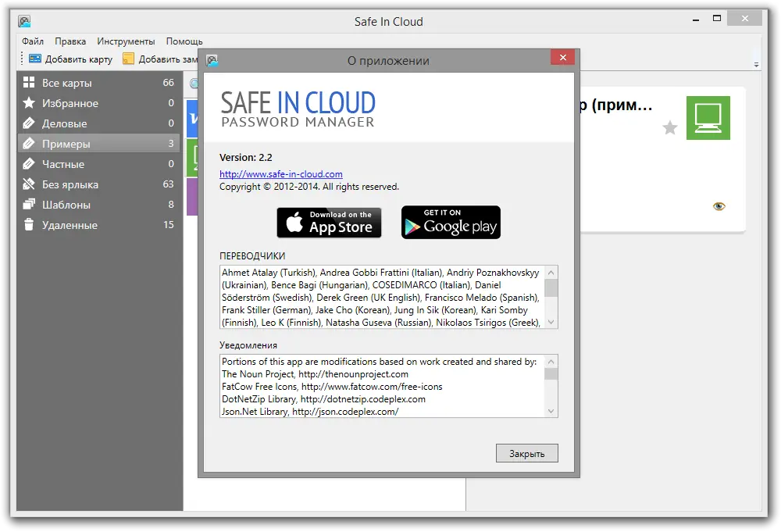Select Шаблоны category

100,204
